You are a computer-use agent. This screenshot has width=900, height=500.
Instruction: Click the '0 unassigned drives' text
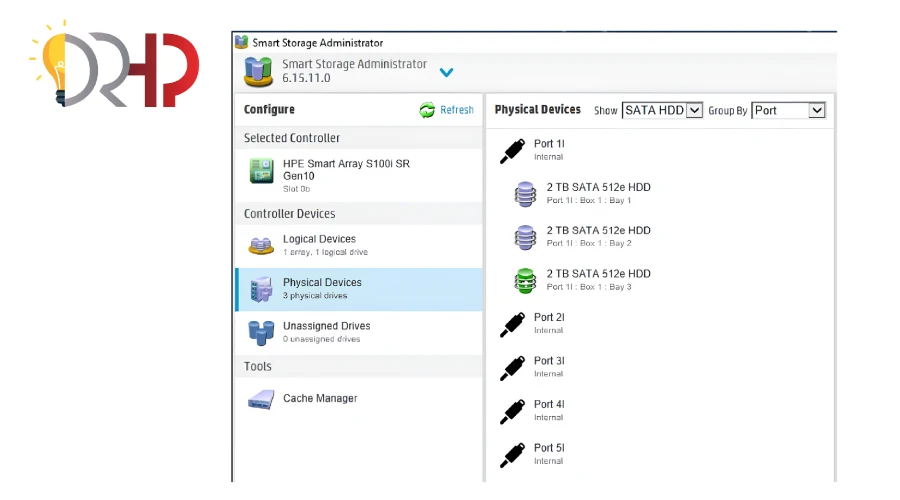click(x=321, y=339)
